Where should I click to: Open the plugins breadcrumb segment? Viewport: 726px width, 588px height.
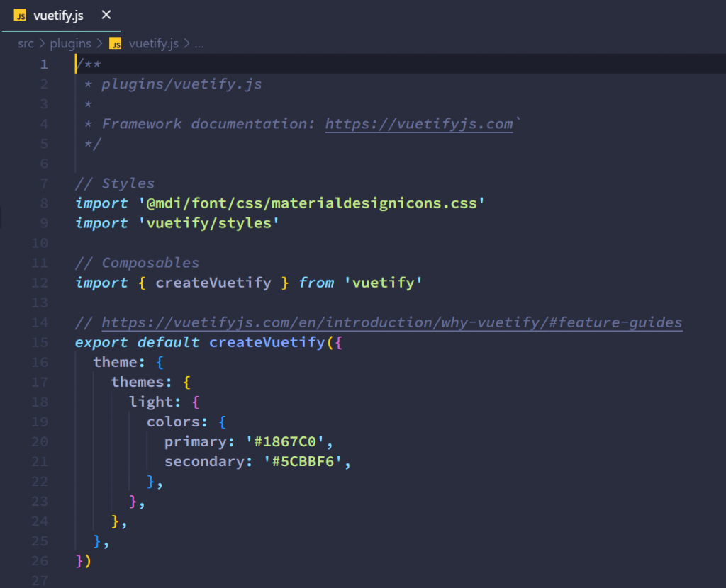click(x=70, y=43)
